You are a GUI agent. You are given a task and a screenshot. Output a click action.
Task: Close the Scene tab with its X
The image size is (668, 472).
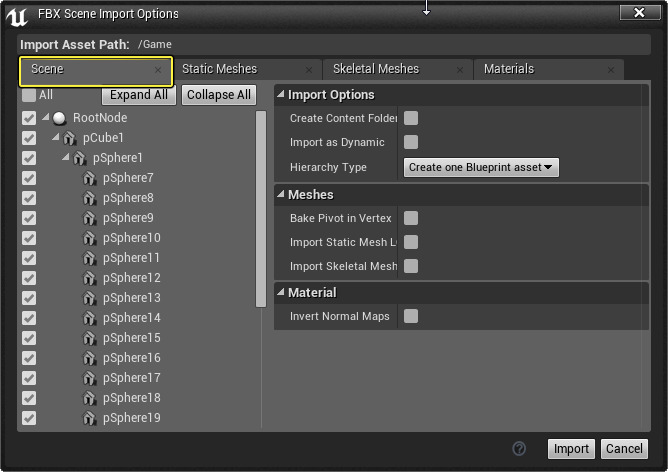(x=158, y=70)
